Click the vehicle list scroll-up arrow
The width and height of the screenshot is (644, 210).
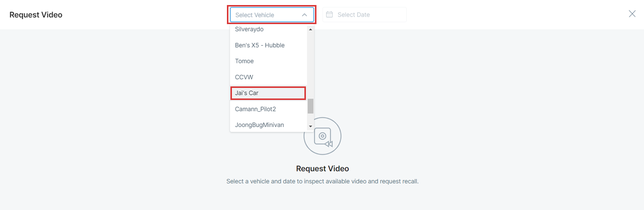coord(310,30)
